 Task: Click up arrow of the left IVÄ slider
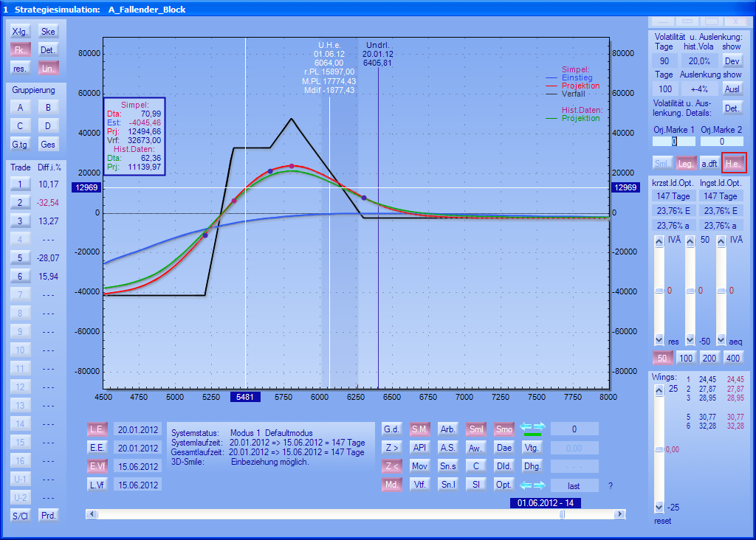click(x=659, y=241)
